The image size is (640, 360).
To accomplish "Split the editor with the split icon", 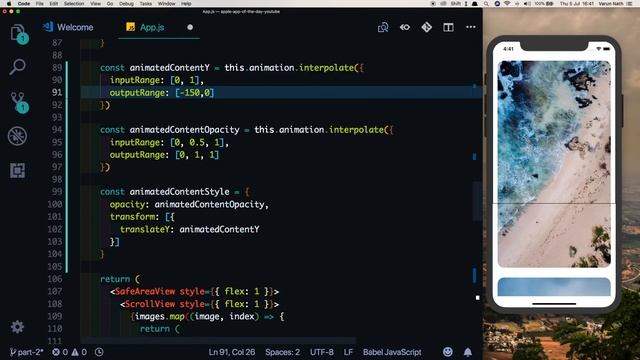I will pos(448,27).
